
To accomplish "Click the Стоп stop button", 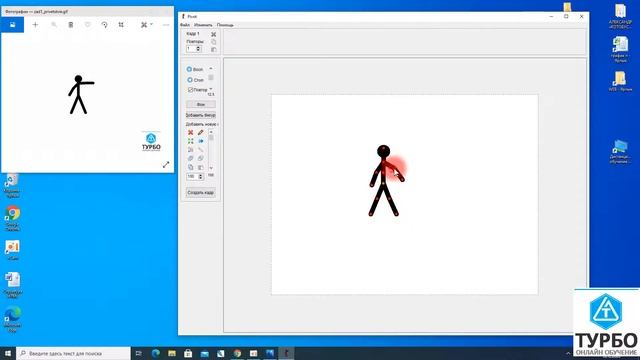I will [196, 80].
